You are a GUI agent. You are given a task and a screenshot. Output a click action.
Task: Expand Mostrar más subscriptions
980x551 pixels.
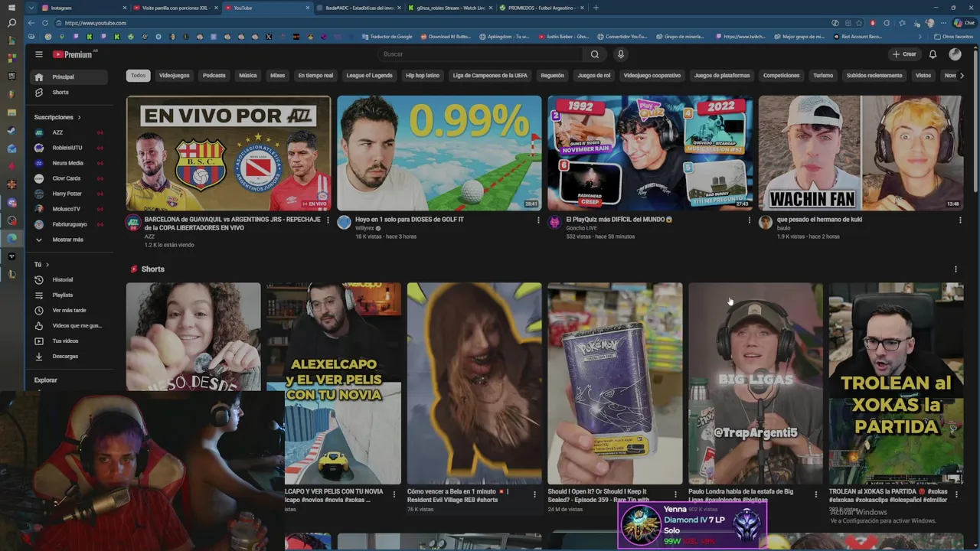pos(68,240)
